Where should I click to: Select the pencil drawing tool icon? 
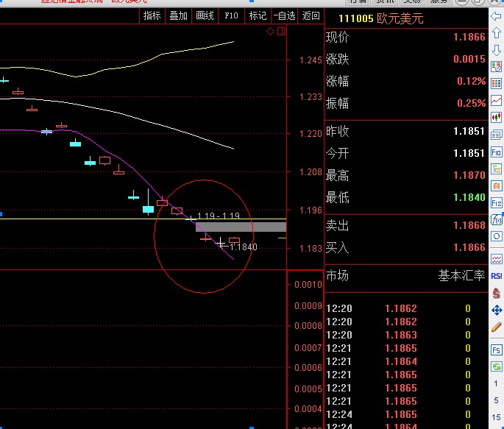pos(497,327)
